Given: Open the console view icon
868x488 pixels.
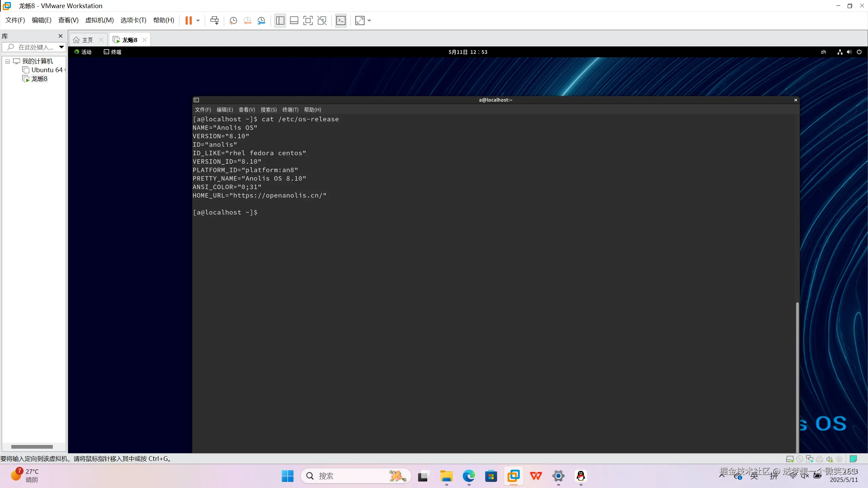Looking at the screenshot, I should tap(341, 21).
